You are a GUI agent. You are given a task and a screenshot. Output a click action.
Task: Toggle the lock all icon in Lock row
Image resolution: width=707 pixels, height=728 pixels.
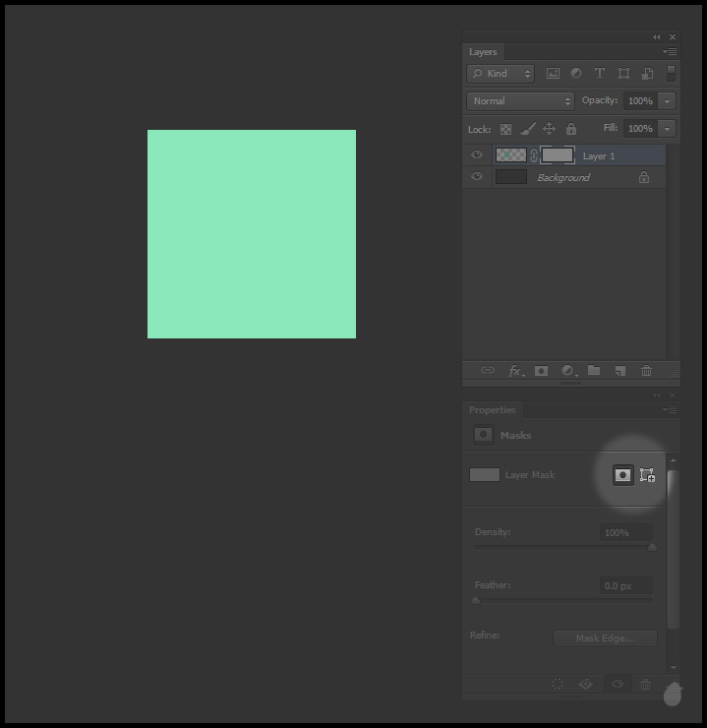tap(571, 129)
